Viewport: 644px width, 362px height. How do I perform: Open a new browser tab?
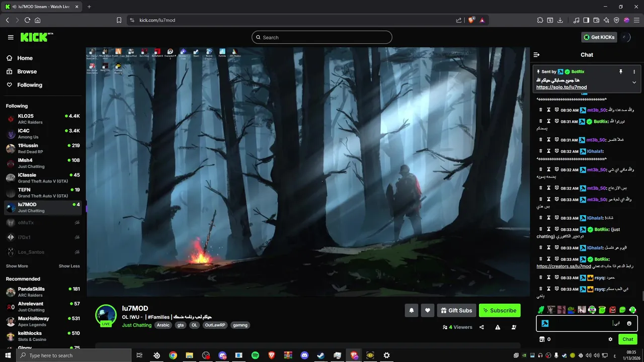coord(89,7)
